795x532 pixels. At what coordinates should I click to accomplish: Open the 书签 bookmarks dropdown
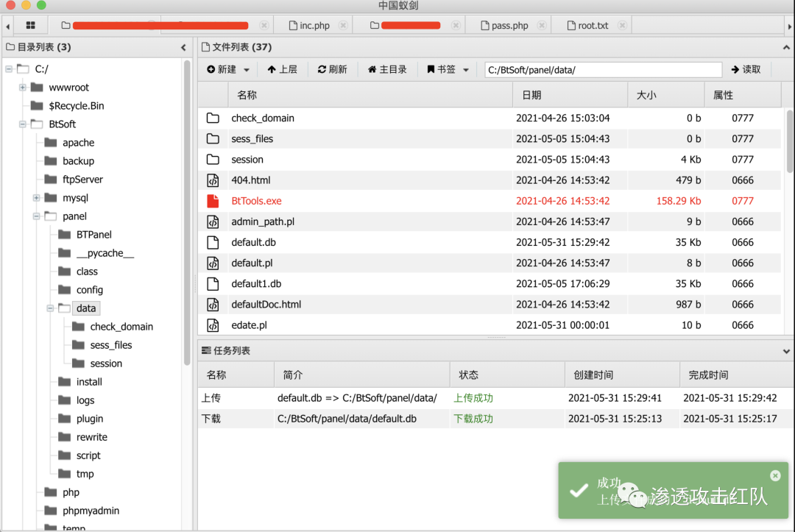pyautogui.click(x=448, y=69)
